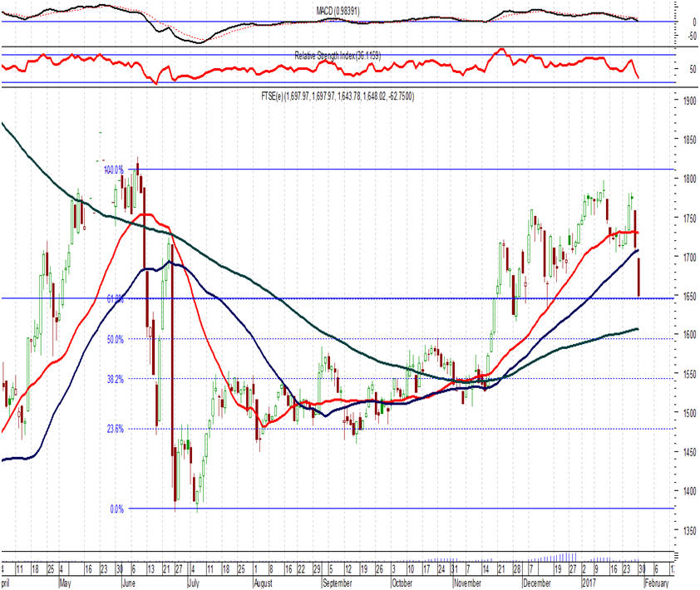Click the 1750 price axis value
Screen dimensions: 700x590
(689, 219)
